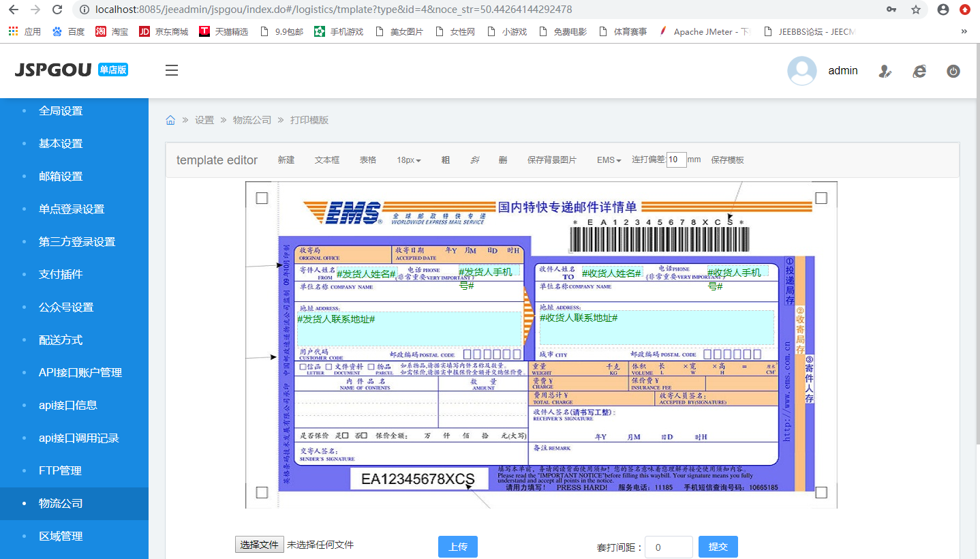980x559 pixels.
Task: Show more bookmarks with the overflow chevron
Action: pos(964,31)
